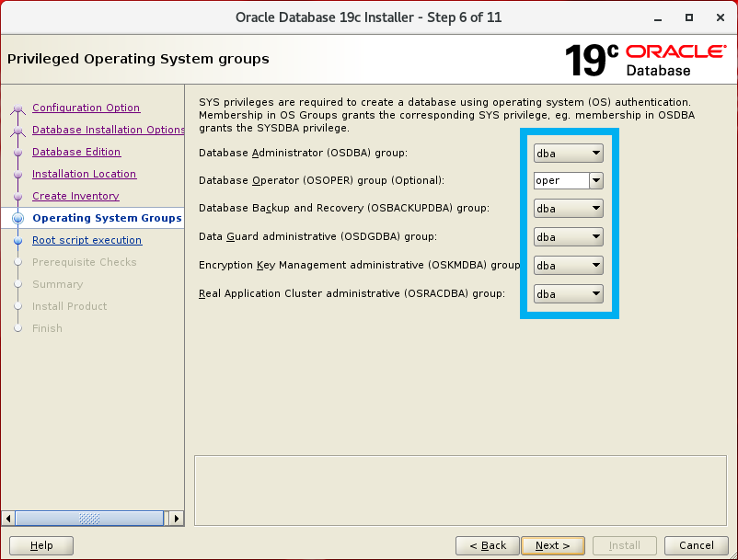This screenshot has width=738, height=560.
Task: Click the Create Inventory step bullet
Action: pyautogui.click(x=17, y=197)
